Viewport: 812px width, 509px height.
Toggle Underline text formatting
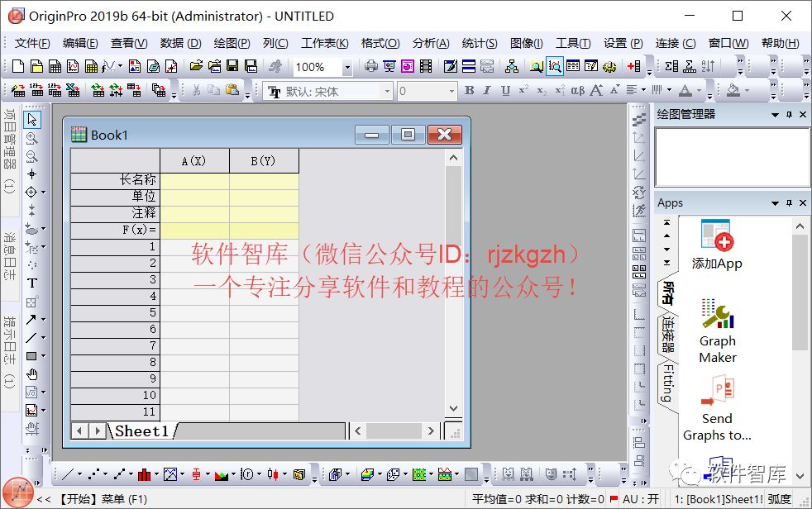pyautogui.click(x=505, y=90)
